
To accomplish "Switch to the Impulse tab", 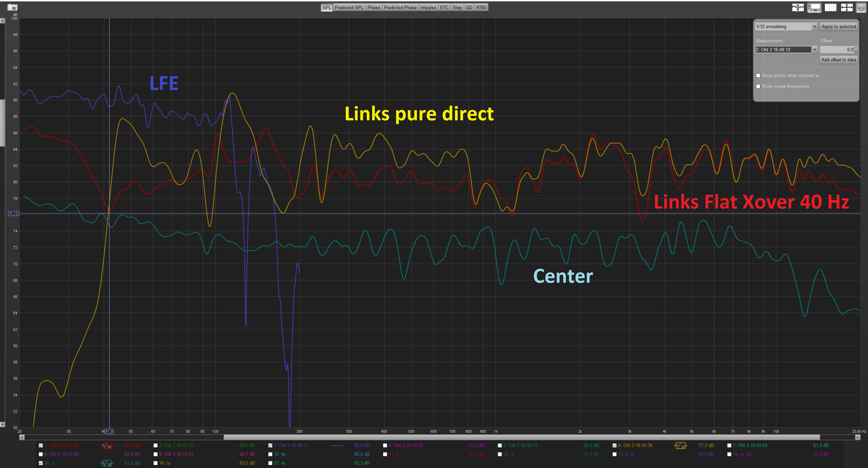I will click(428, 8).
